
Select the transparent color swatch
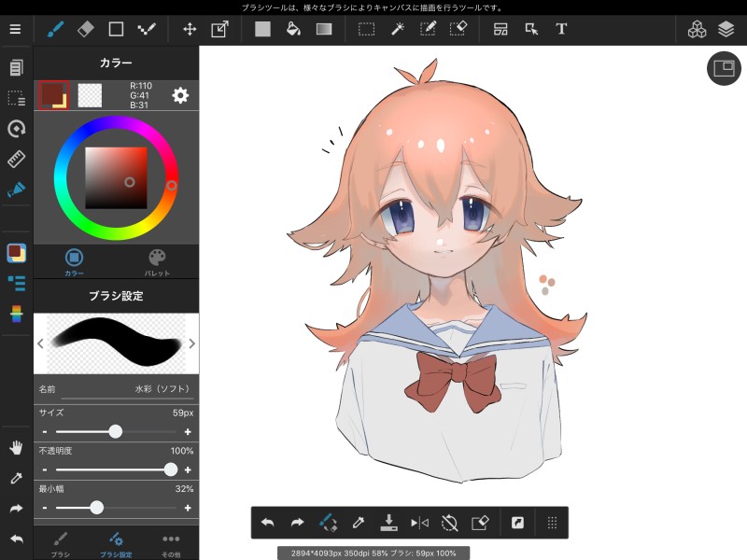tap(90, 95)
